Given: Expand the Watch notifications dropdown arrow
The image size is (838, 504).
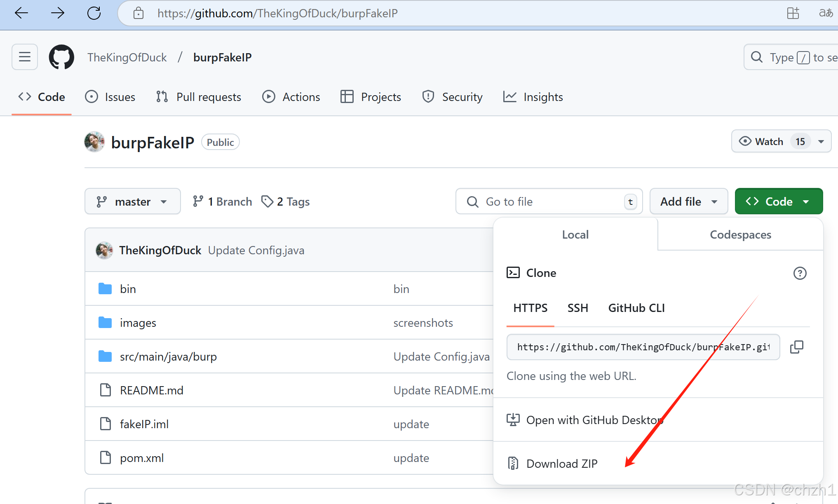Looking at the screenshot, I should pyautogui.click(x=821, y=141).
